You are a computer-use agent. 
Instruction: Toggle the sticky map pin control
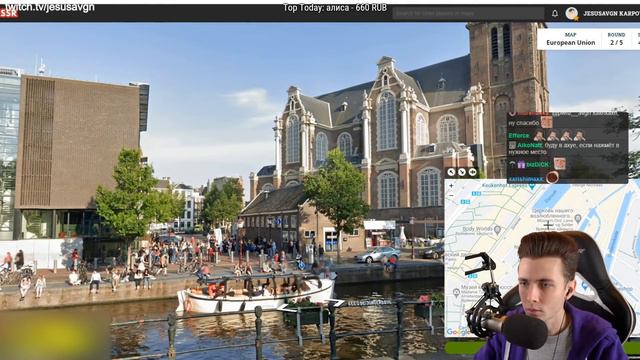[473, 172]
